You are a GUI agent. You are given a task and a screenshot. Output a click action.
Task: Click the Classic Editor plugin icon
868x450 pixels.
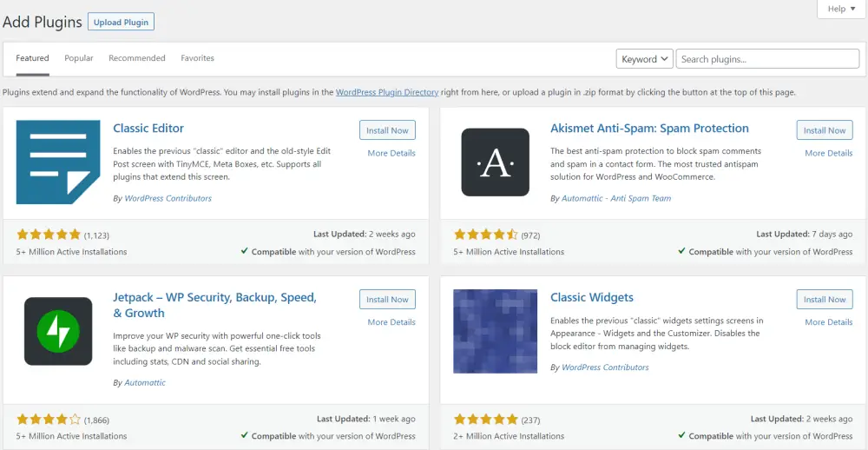coord(58,162)
